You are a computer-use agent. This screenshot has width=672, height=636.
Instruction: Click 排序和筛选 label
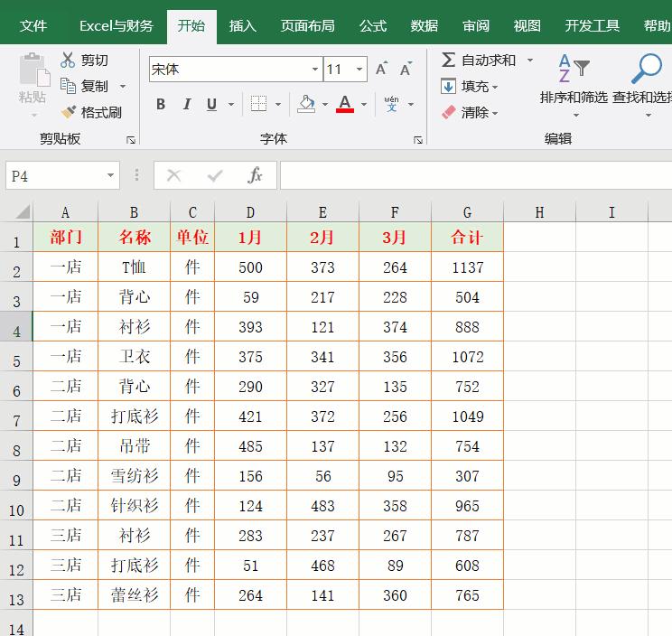coord(574,98)
